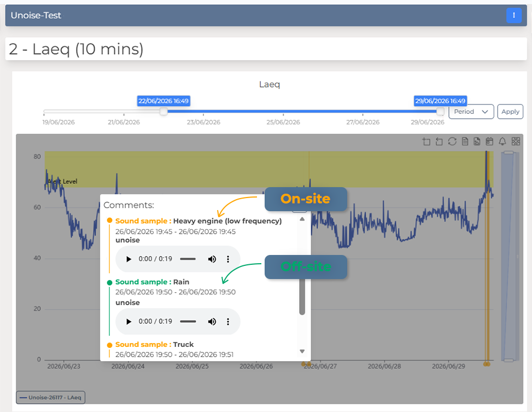Click the alert bell icon
The height and width of the screenshot is (412, 532).
click(502, 141)
